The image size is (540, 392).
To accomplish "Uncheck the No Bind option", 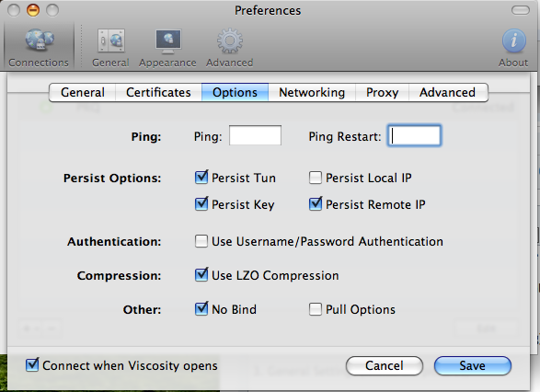I will point(201,308).
